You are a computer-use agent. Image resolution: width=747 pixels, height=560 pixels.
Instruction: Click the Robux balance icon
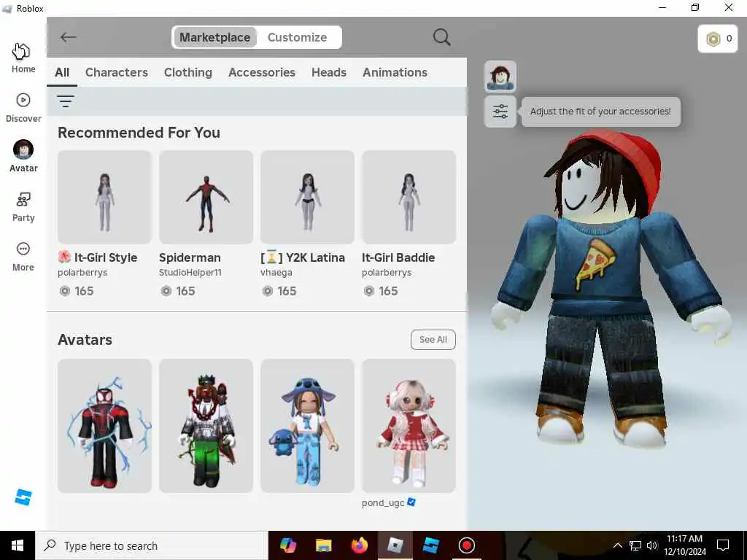tap(713, 39)
